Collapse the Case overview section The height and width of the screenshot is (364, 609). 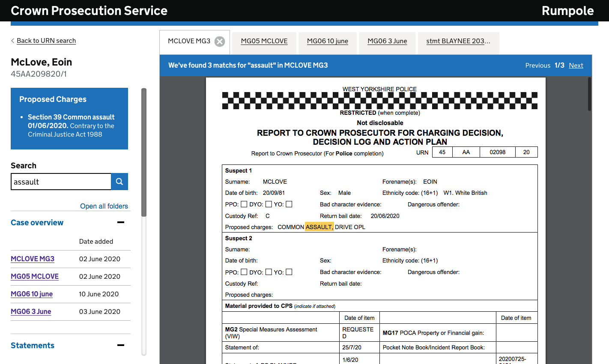[121, 222]
